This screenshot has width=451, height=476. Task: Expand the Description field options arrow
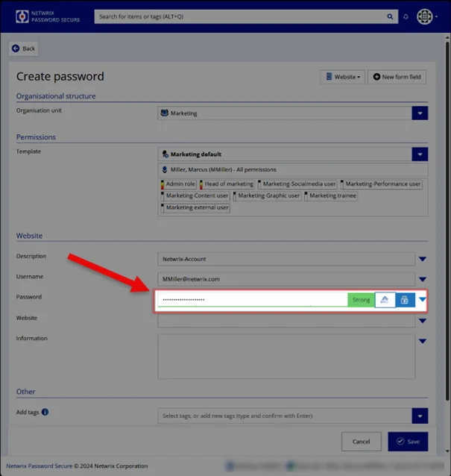coord(423,259)
